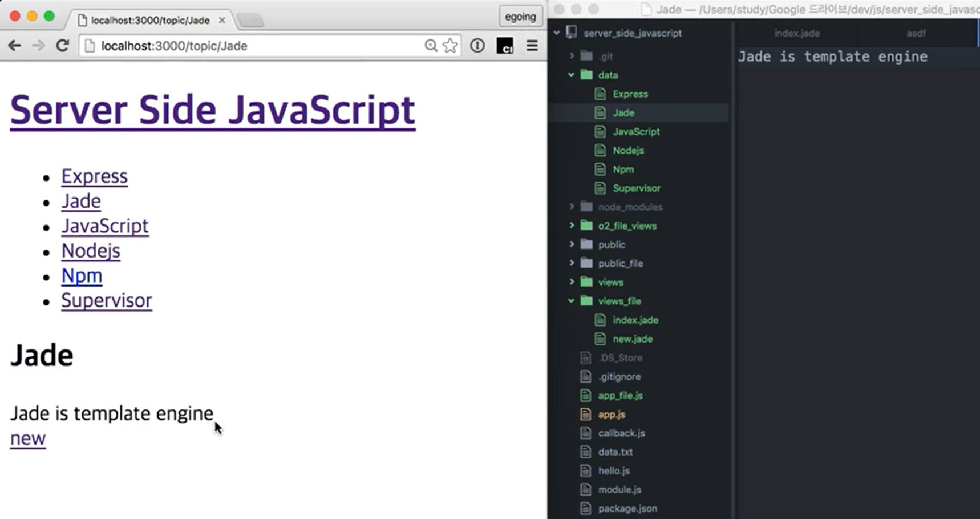This screenshot has height=519, width=980.
Task: Open the Server Side JavaScript heading link
Action: point(213,110)
